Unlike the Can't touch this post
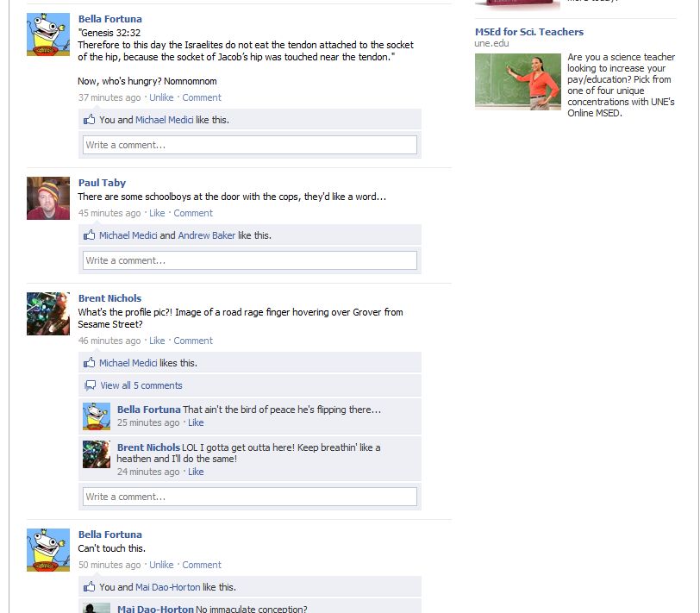 tap(161, 565)
